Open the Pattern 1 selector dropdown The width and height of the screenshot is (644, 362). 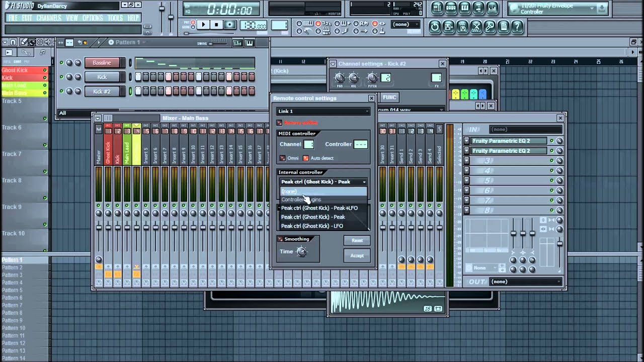(127, 42)
